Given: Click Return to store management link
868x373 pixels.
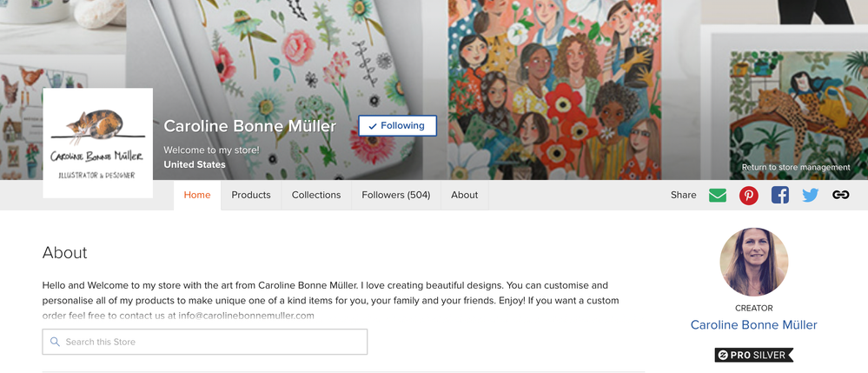Looking at the screenshot, I should [x=796, y=167].
